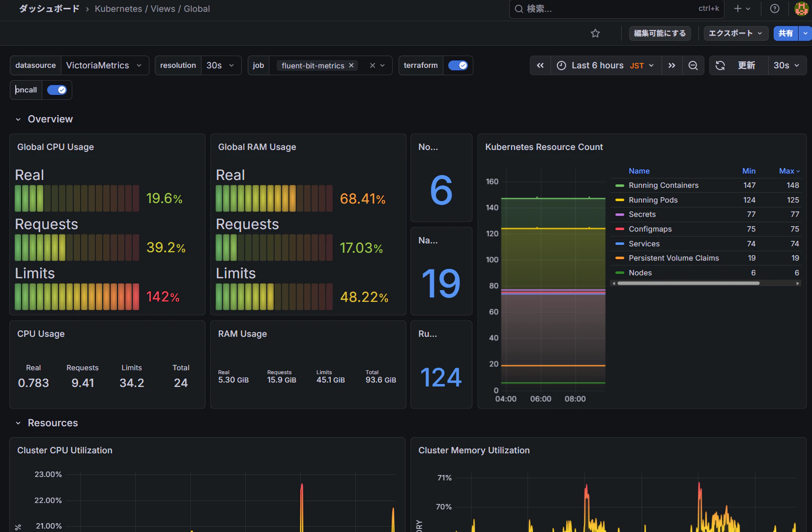
Task: Star this dashboard as favorite
Action: tap(595, 33)
